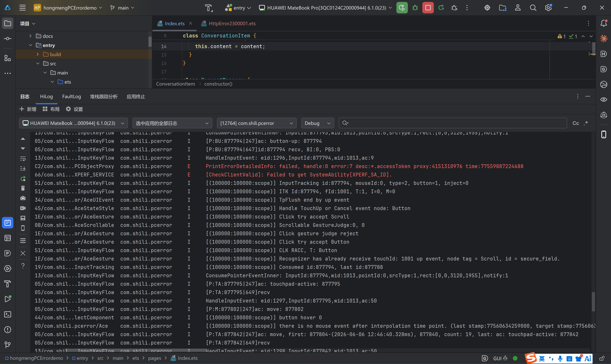611x364 pixels.
Task: Clear the log with the trash icon
Action: (23, 188)
